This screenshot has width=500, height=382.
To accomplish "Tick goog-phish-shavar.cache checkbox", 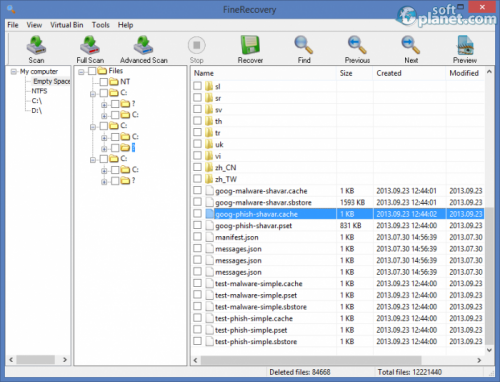I will tap(197, 213).
